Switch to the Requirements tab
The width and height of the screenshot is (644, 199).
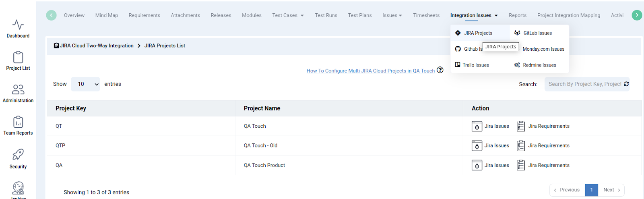[144, 15]
